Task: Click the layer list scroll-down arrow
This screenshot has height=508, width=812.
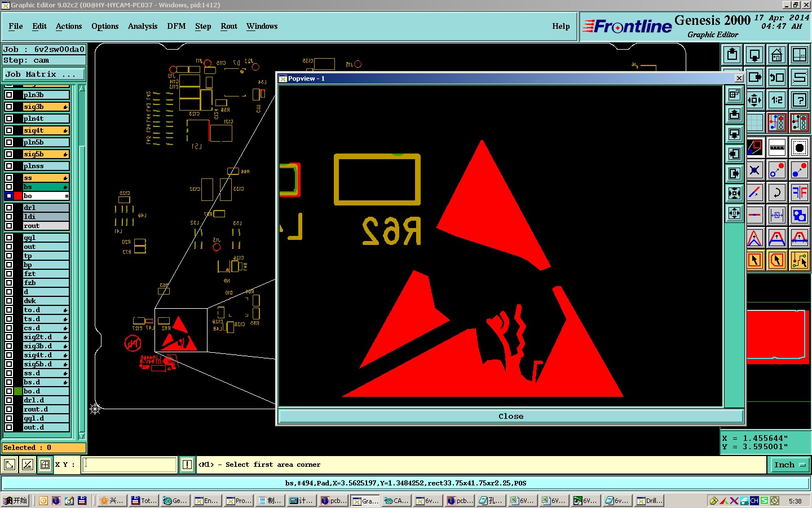Action: 82,435
